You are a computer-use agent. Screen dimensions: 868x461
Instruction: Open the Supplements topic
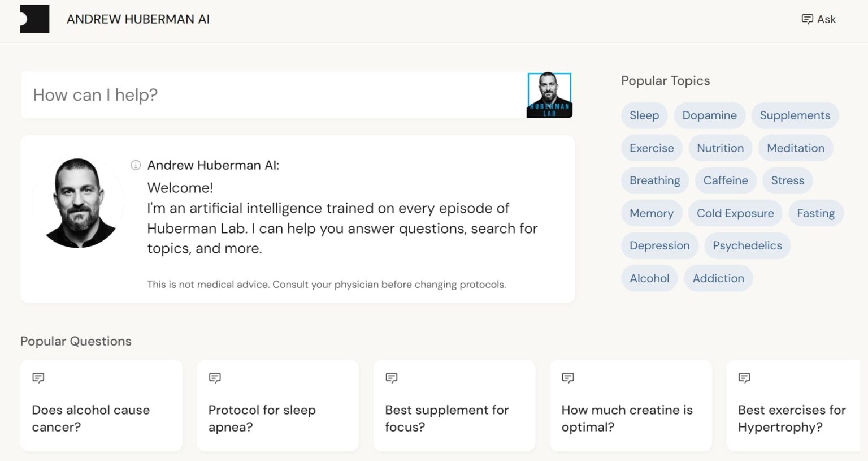coord(795,115)
